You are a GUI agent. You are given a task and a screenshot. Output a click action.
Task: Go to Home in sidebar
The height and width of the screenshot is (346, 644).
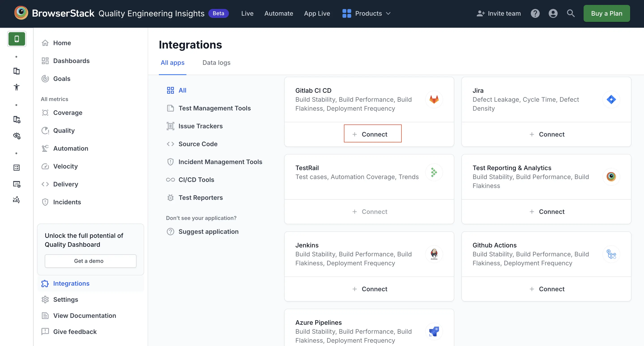pyautogui.click(x=62, y=43)
